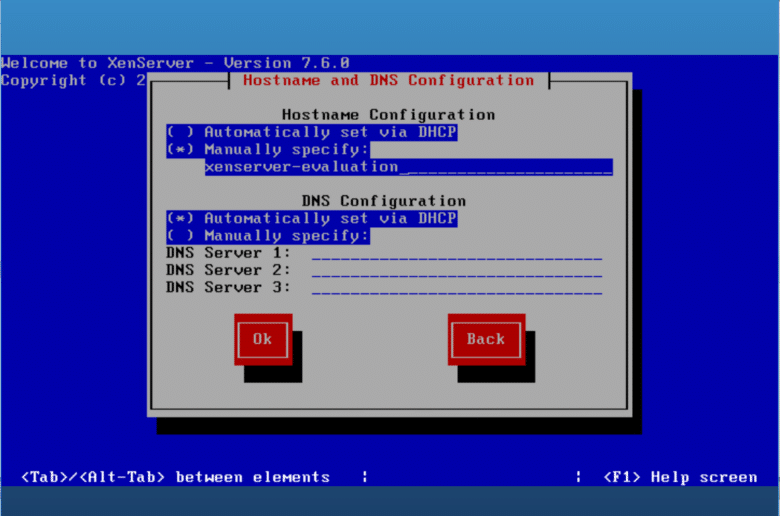Click the DNS Server 2 input field

pyautogui.click(x=457, y=271)
